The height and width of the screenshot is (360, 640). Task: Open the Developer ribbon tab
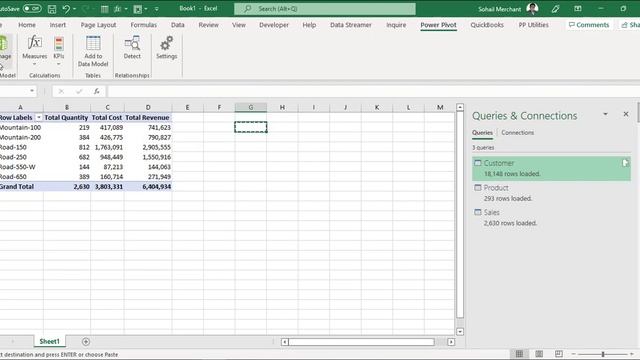pyautogui.click(x=274, y=25)
